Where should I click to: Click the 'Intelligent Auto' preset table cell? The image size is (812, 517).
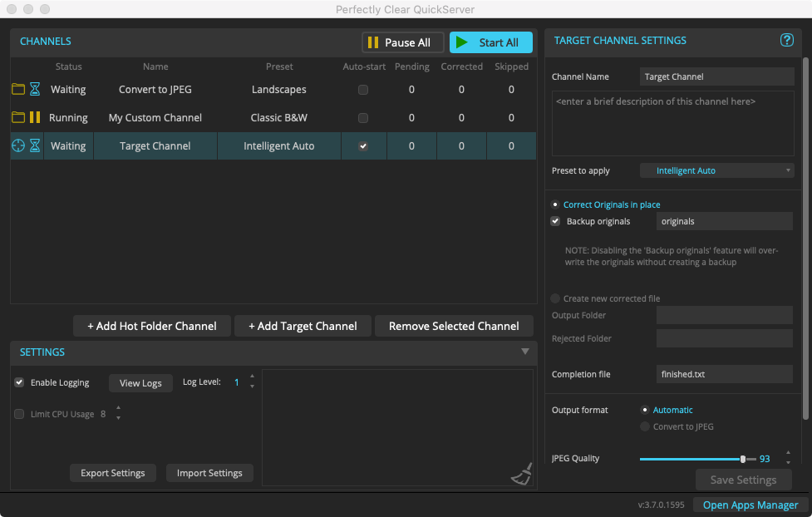(x=279, y=146)
